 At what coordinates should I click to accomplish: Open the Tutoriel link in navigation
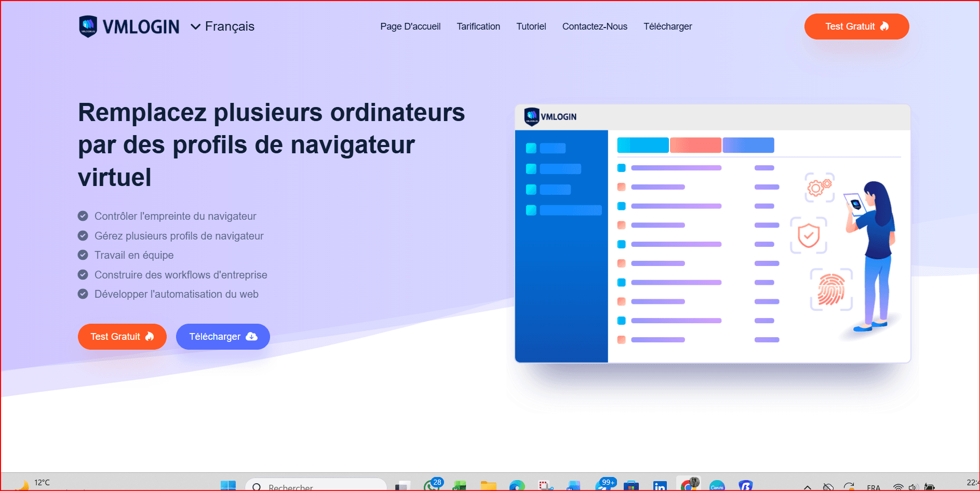[x=531, y=26]
